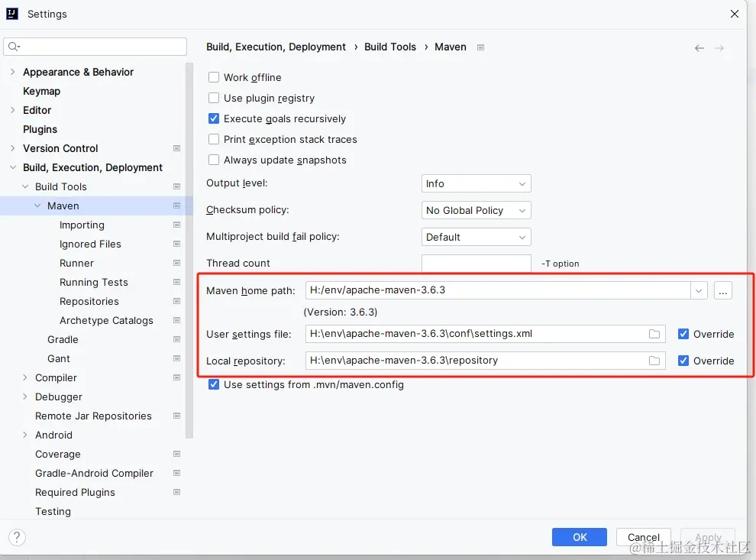
Task: Expand the Version Control section
Action: pyautogui.click(x=12, y=148)
